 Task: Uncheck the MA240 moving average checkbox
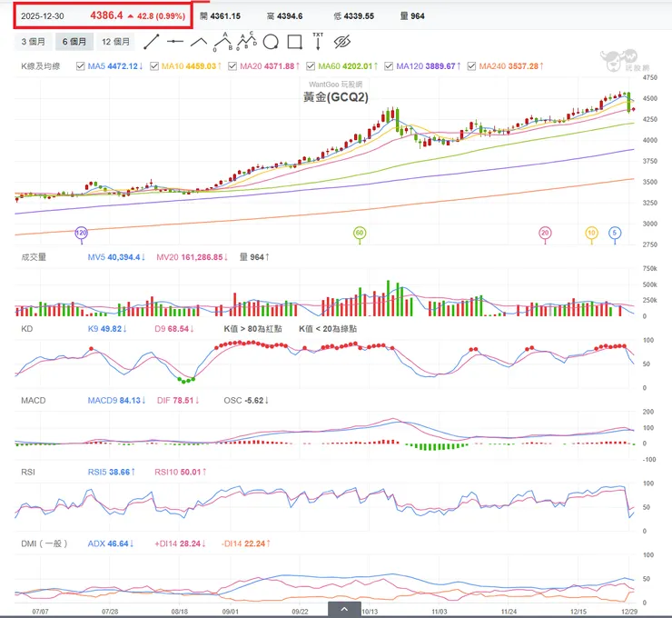pos(471,66)
